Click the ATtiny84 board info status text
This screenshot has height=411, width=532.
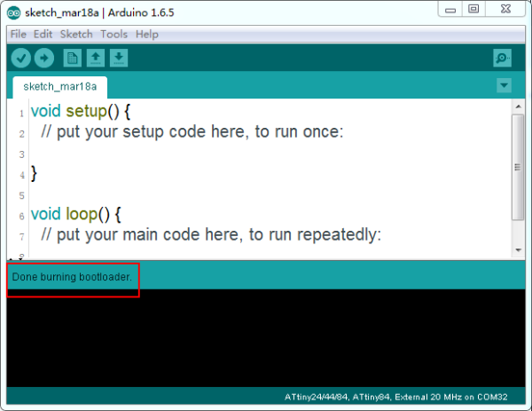pyautogui.click(x=396, y=397)
